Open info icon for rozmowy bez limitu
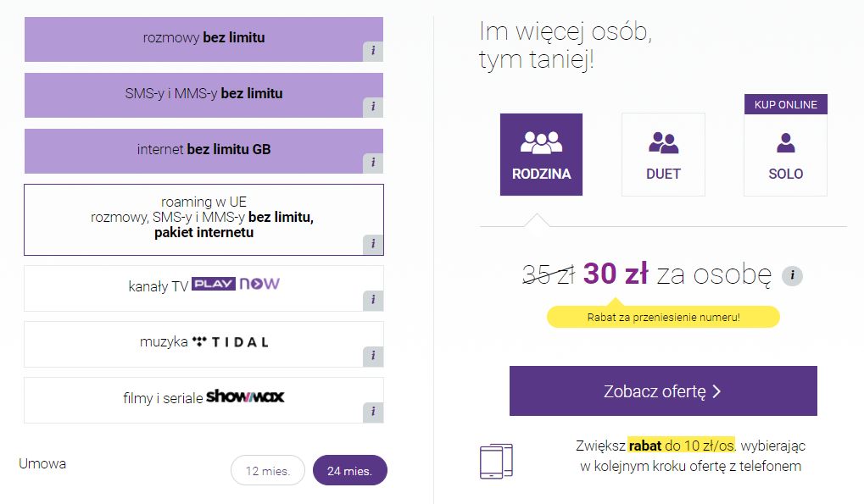The height and width of the screenshot is (504, 864). pyautogui.click(x=373, y=51)
